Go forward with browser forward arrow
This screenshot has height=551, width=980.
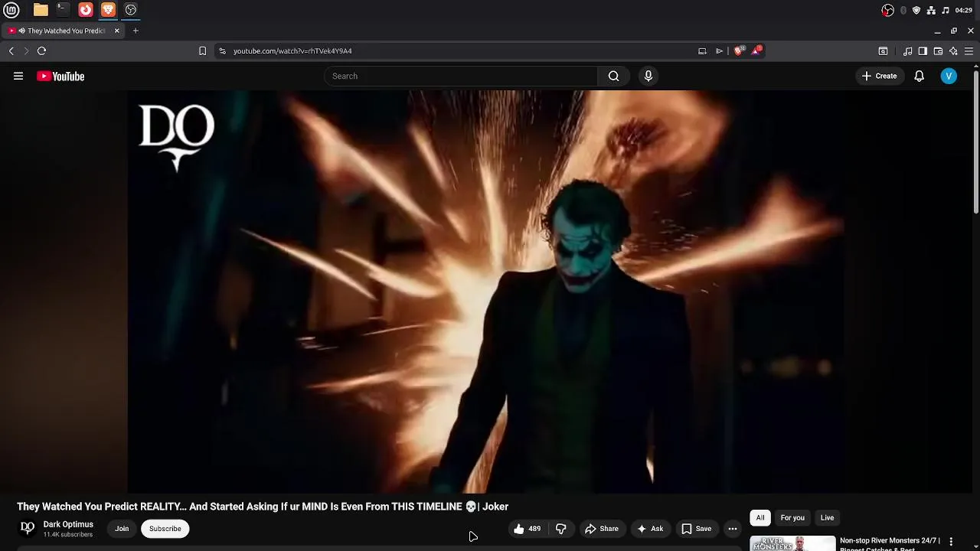pos(26,51)
